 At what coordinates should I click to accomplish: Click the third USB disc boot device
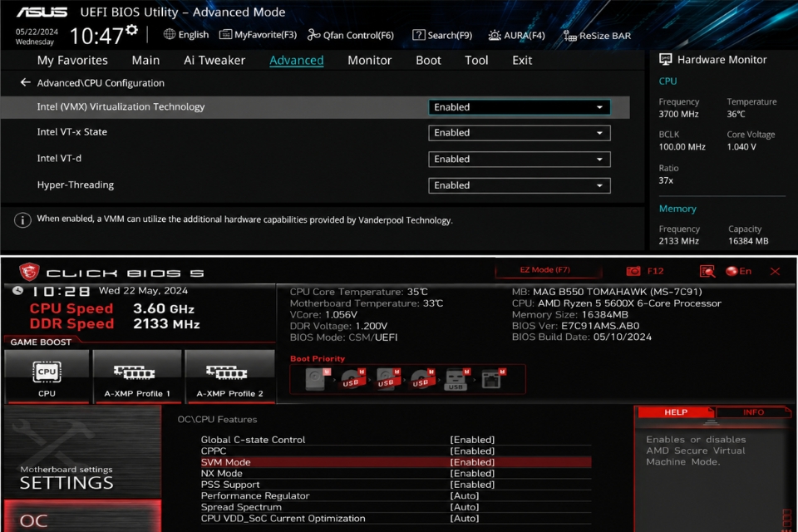tap(422, 379)
